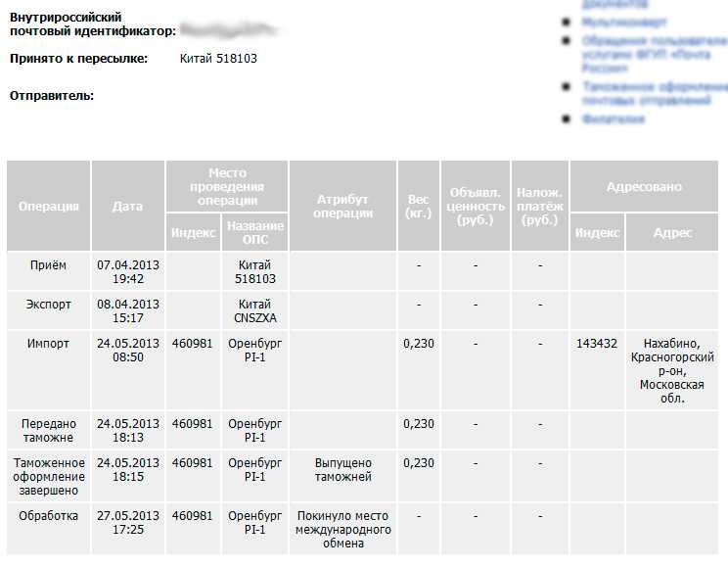Click the date '24.05.2013 18:13'

[127, 431]
